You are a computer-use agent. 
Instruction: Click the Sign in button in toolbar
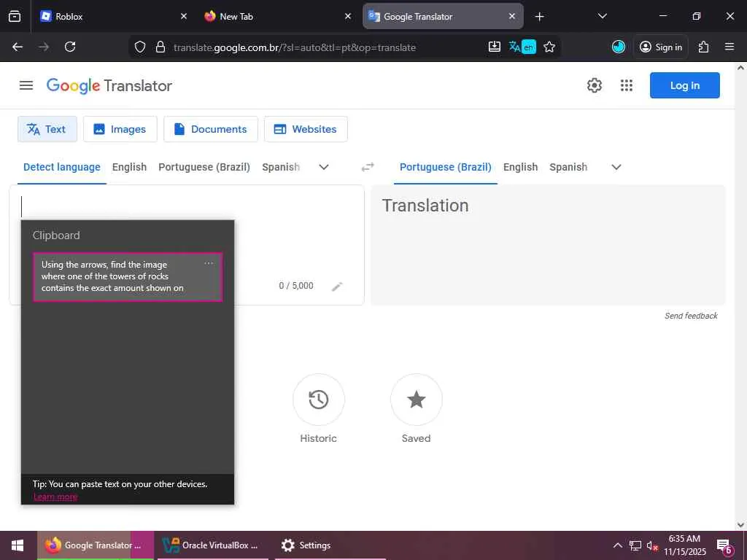click(660, 47)
